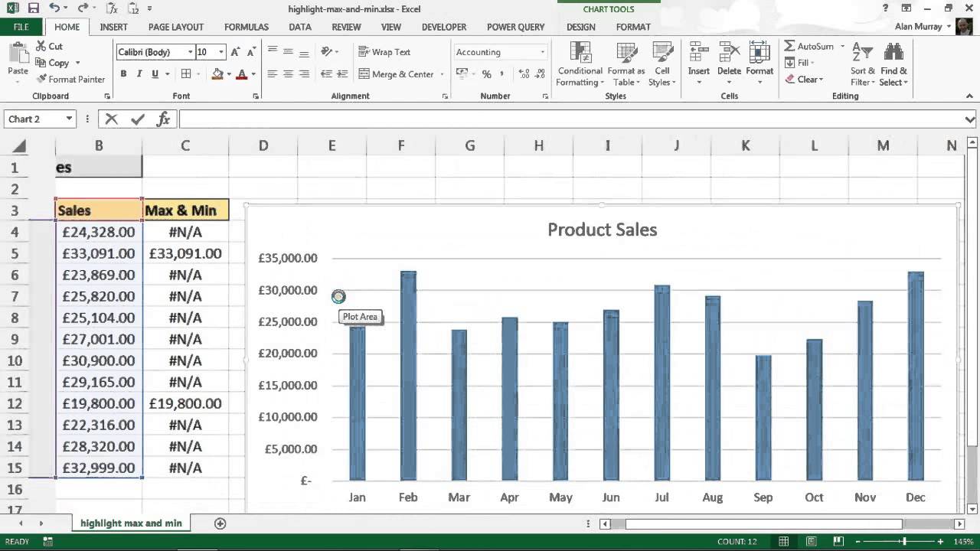Screen dimensions: 980x551
Task: Expand the Accounting number format dropdown
Action: pyautogui.click(x=542, y=52)
